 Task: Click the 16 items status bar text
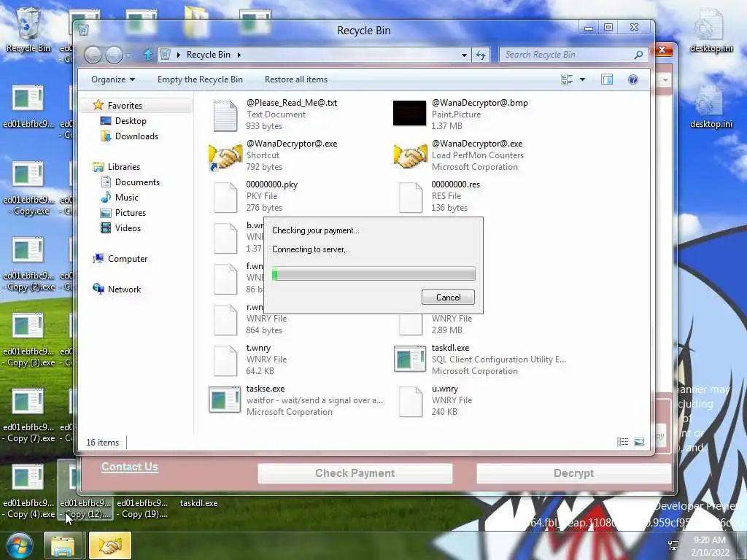(102, 443)
